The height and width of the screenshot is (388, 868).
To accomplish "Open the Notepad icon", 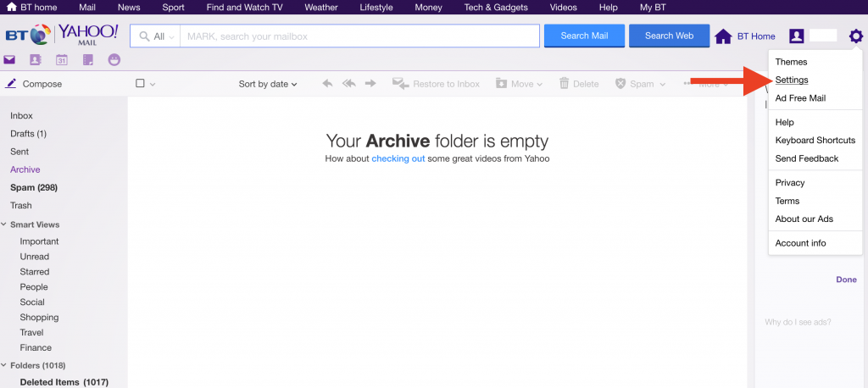I will click(x=88, y=60).
